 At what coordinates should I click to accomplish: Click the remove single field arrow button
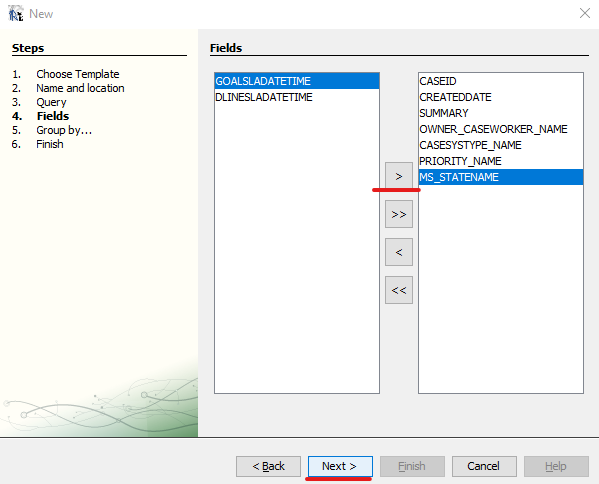[x=398, y=252]
